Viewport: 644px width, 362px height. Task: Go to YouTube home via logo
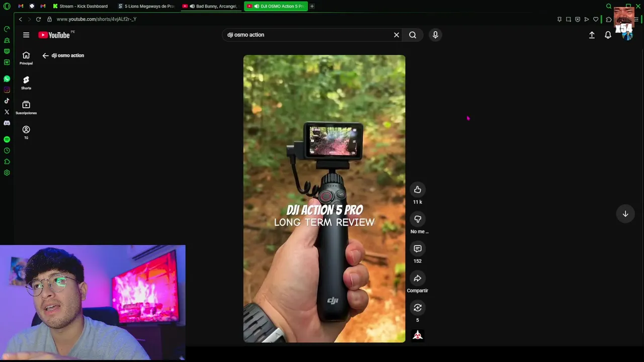tap(54, 35)
